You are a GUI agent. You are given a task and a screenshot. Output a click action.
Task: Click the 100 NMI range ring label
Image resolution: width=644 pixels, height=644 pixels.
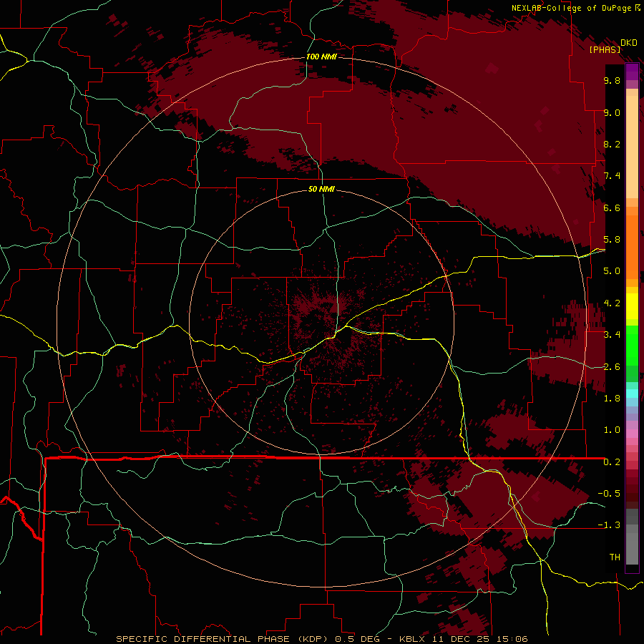[321, 57]
